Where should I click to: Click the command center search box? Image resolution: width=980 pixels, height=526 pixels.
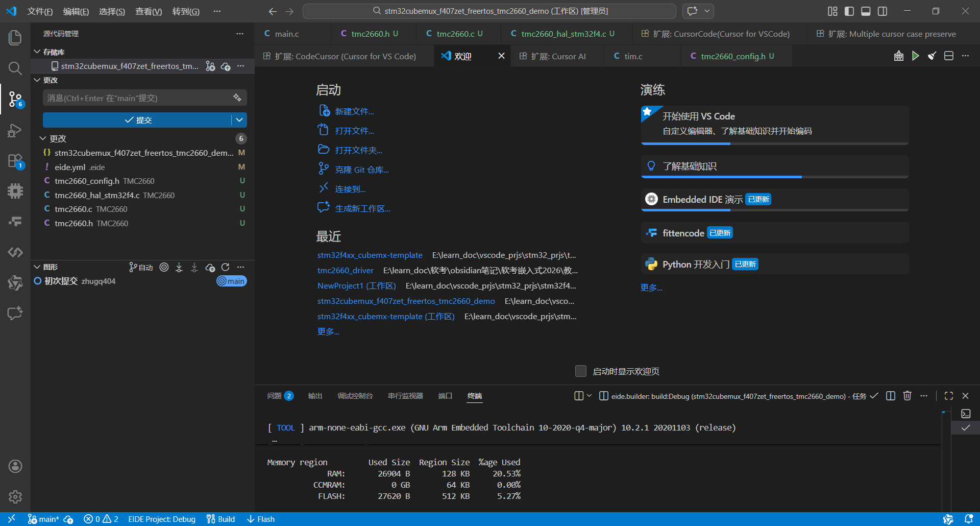click(x=489, y=11)
